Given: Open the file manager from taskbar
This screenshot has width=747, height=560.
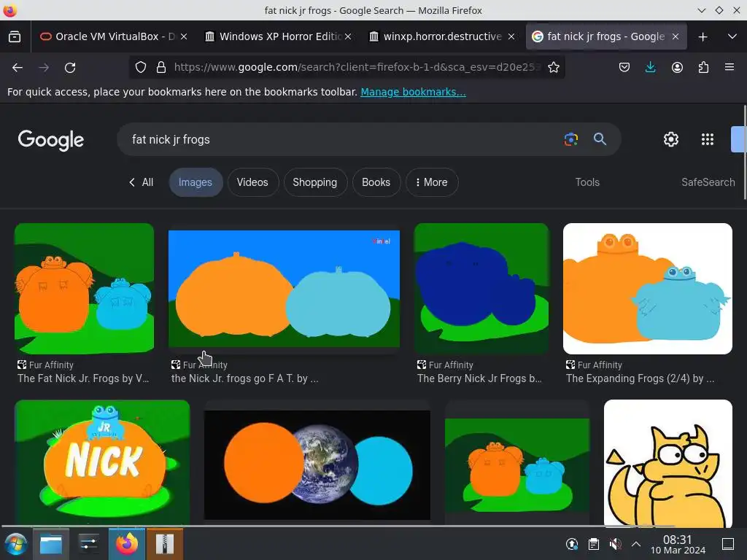Looking at the screenshot, I should [x=51, y=544].
